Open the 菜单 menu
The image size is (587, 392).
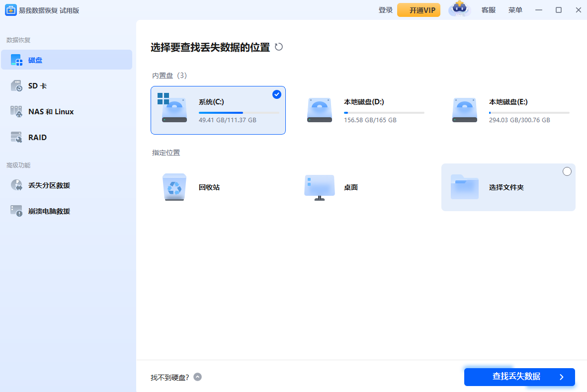[x=515, y=9]
